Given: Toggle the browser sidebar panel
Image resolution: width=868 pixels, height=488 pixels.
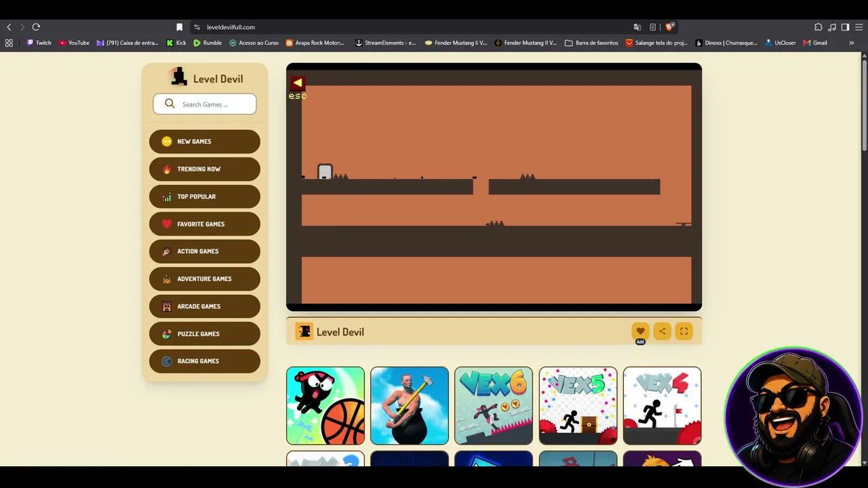Looking at the screenshot, I should point(845,27).
